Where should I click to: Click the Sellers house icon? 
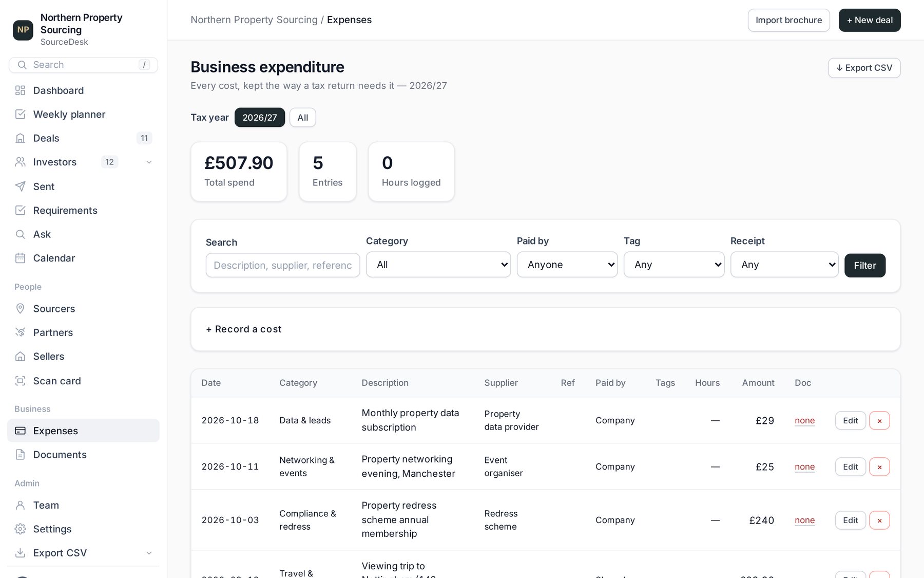tap(20, 356)
